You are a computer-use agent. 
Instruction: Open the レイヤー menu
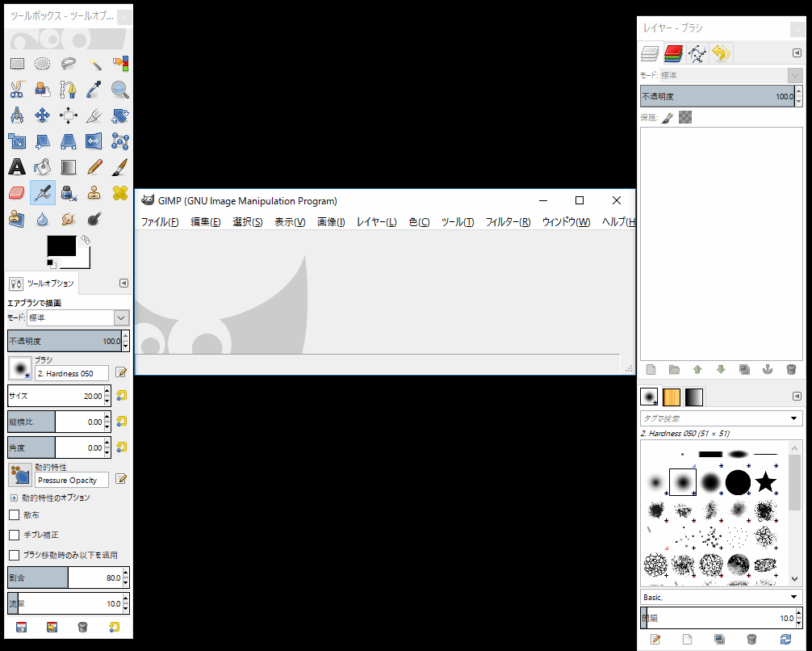click(377, 222)
